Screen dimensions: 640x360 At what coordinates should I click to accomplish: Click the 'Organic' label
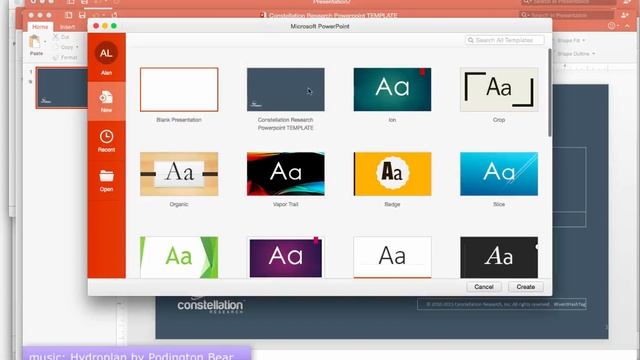tap(179, 204)
